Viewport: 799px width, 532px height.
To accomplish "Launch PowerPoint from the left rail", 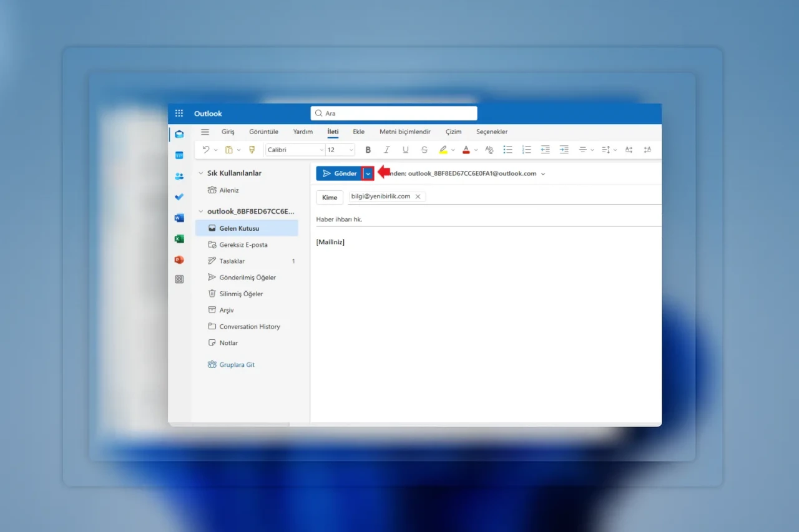I will coord(179,259).
